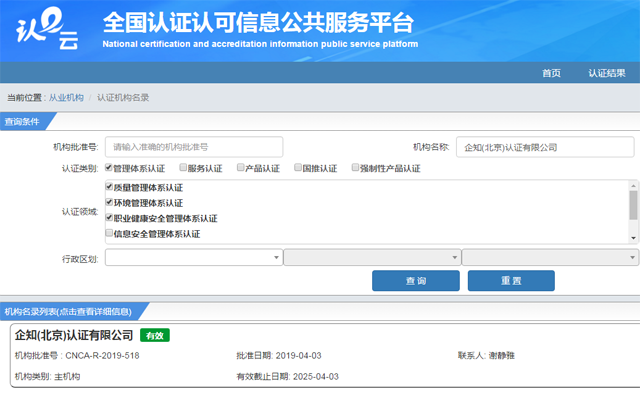
Task: Click the green 有效 status badge
Action: coord(155,336)
